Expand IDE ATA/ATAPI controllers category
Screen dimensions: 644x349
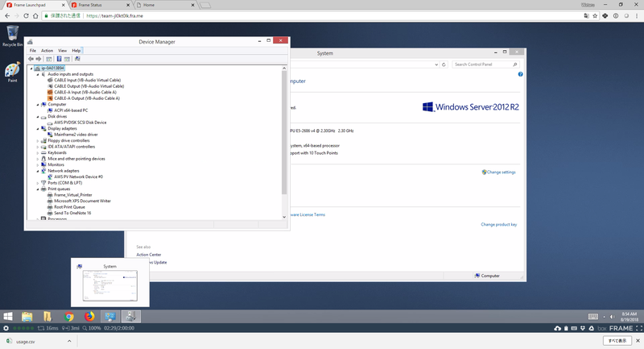38,147
